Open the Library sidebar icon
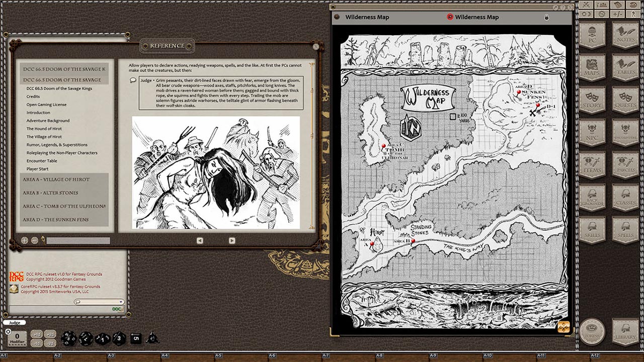 click(x=625, y=332)
